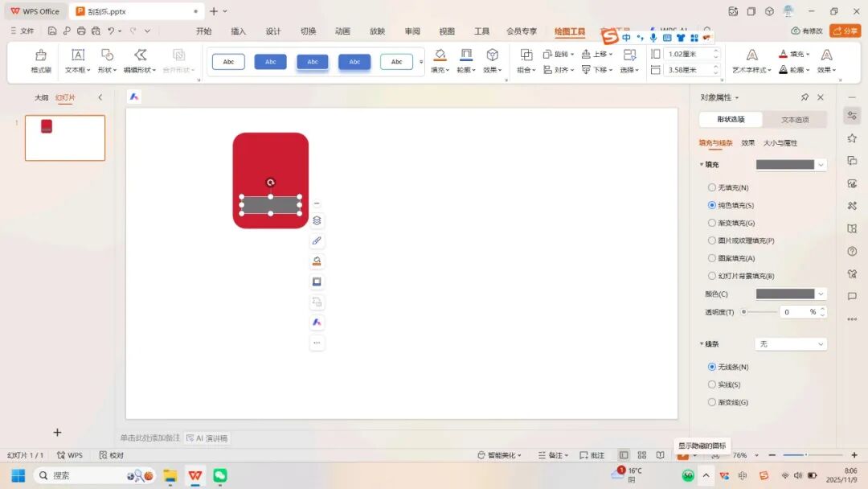Apply shape 轮廓 outline
This screenshot has height=489, width=868.
(466, 62)
